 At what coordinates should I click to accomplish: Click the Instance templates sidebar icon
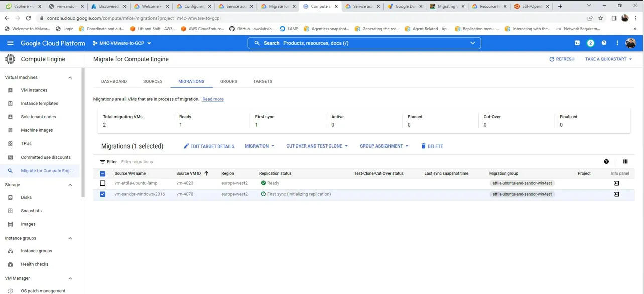(x=10, y=104)
